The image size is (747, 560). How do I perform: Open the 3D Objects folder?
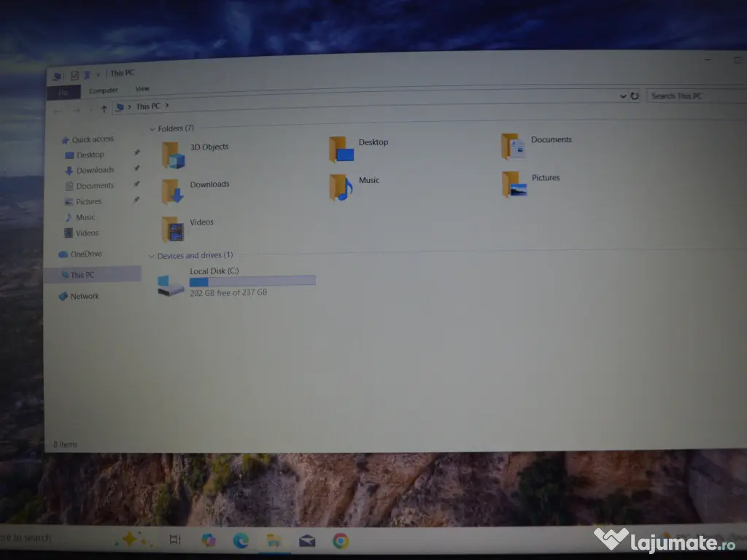coord(174,155)
